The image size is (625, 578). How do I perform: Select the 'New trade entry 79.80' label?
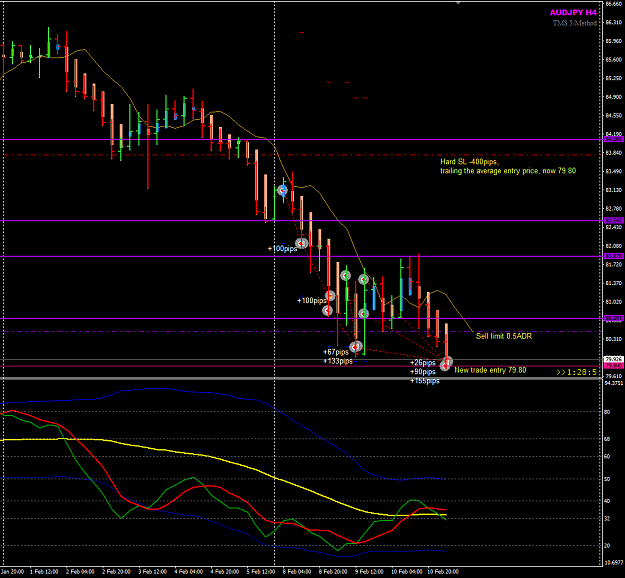tap(490, 370)
